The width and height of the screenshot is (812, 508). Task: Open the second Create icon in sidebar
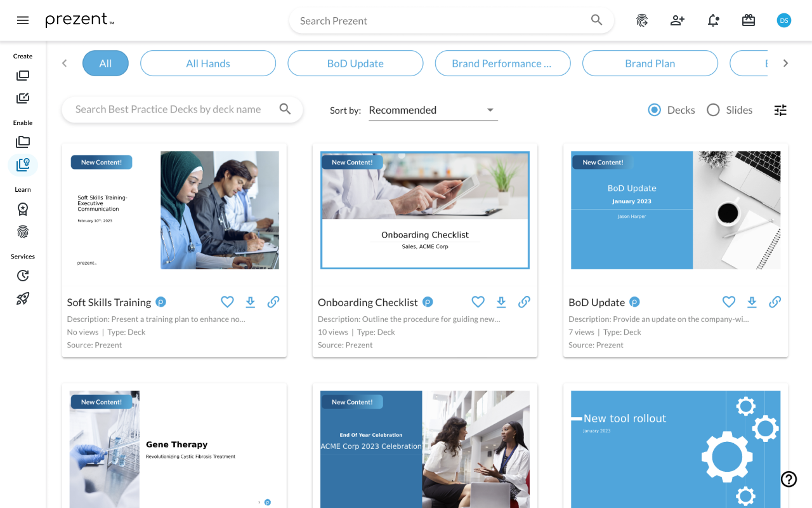[x=23, y=98]
